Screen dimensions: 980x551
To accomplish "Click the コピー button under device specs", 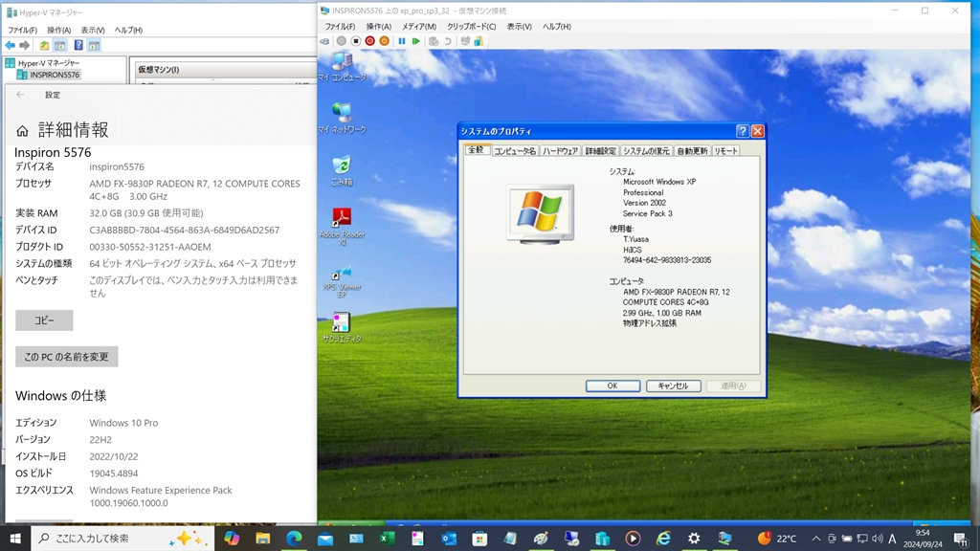I will pyautogui.click(x=44, y=320).
